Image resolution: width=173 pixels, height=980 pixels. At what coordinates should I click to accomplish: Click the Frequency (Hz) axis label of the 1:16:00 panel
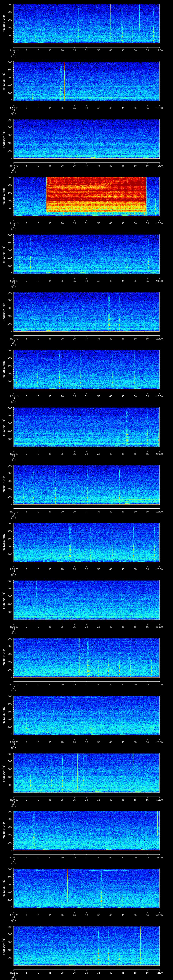tap(4, 24)
